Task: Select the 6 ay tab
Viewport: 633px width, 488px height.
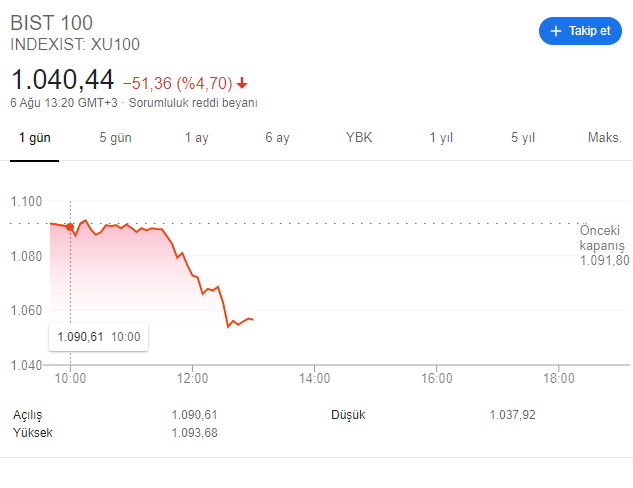Action: coord(277,138)
